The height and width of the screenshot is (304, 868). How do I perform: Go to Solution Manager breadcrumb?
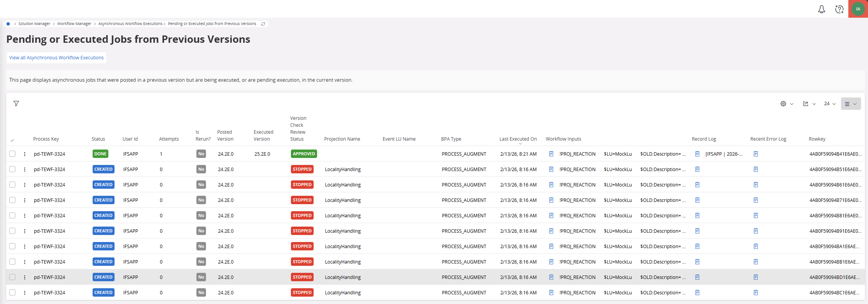(34, 24)
